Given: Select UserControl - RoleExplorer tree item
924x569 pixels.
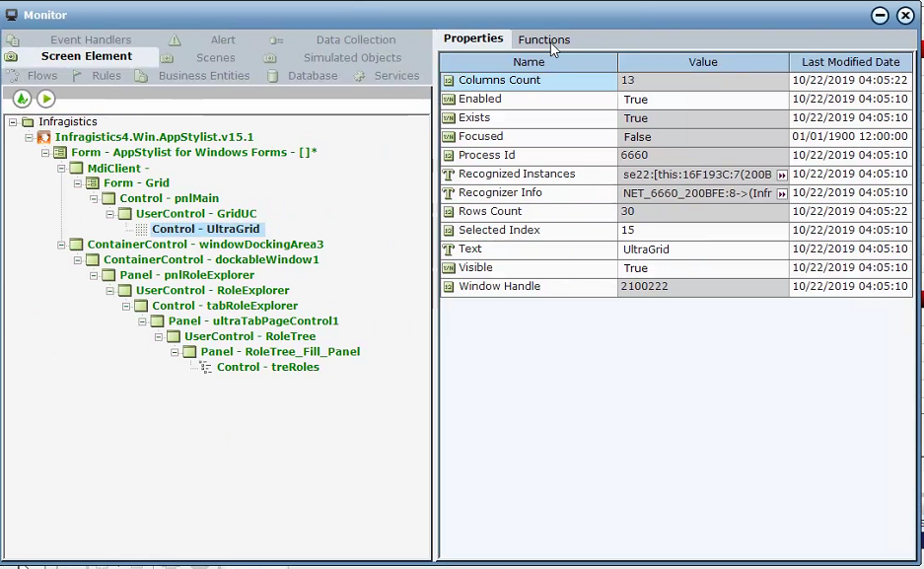Looking at the screenshot, I should (x=212, y=291).
